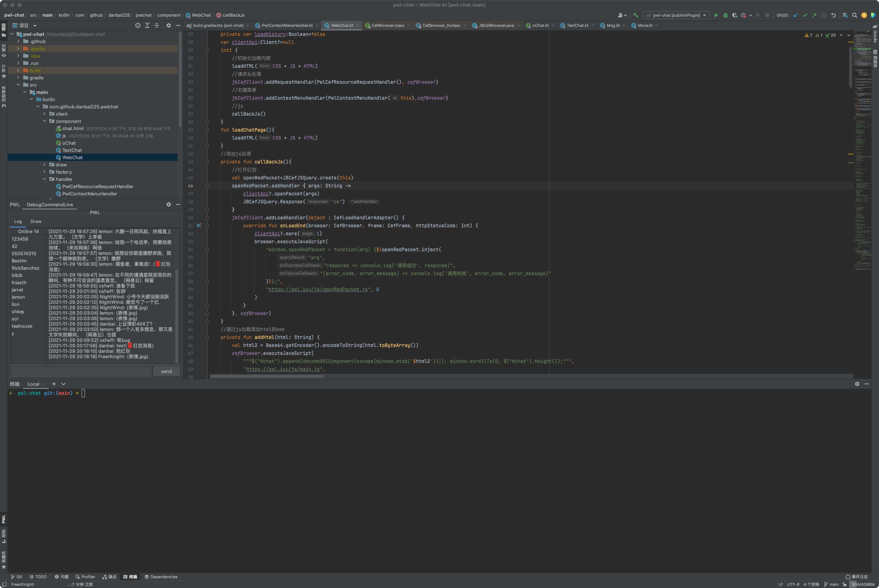The width and height of the screenshot is (879, 588).
Task: Update project with Git blue arrow
Action: pos(795,15)
